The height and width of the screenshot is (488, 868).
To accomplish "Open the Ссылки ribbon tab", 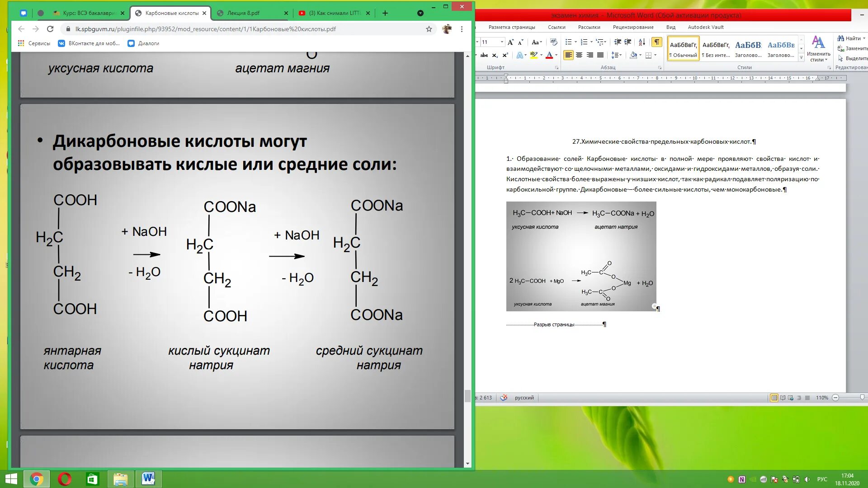I will point(557,27).
